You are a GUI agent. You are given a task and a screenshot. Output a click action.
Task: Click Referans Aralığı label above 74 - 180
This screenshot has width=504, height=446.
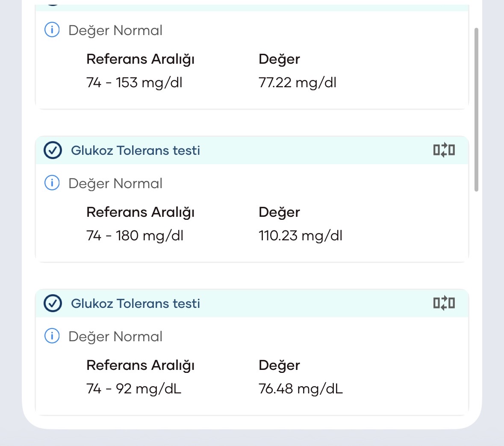(140, 212)
